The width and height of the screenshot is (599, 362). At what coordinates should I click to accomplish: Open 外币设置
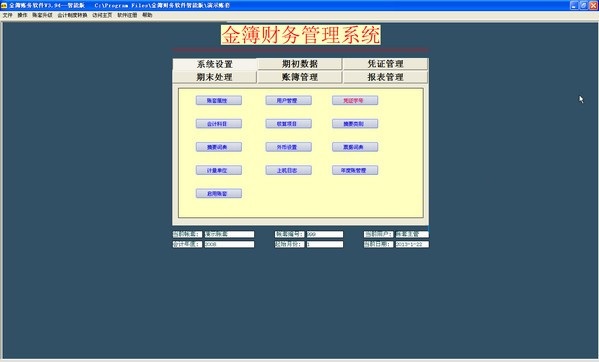[x=288, y=147]
